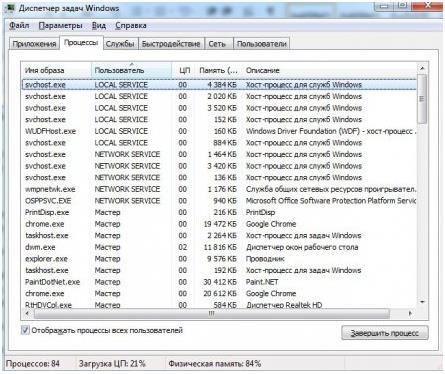Select the Процессы tab
The height and width of the screenshot is (374, 445).
(81, 43)
